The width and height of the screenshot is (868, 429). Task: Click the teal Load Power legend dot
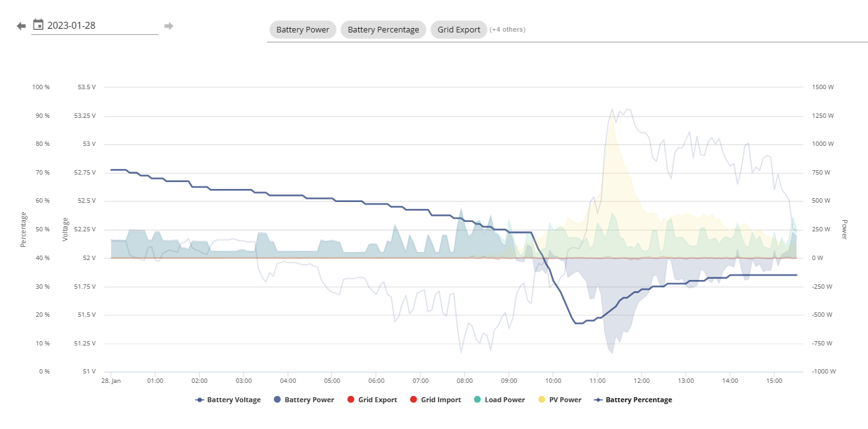(477, 400)
